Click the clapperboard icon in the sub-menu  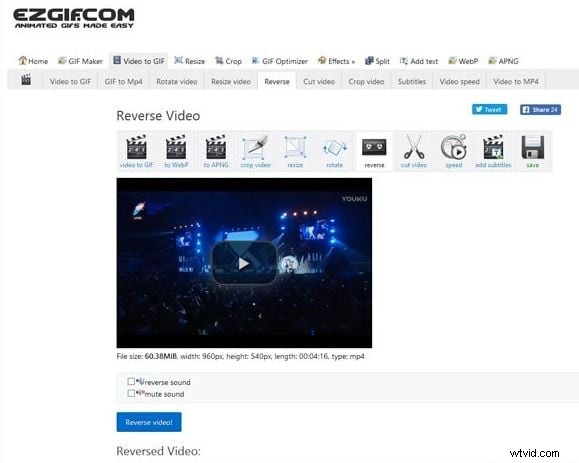pos(26,80)
